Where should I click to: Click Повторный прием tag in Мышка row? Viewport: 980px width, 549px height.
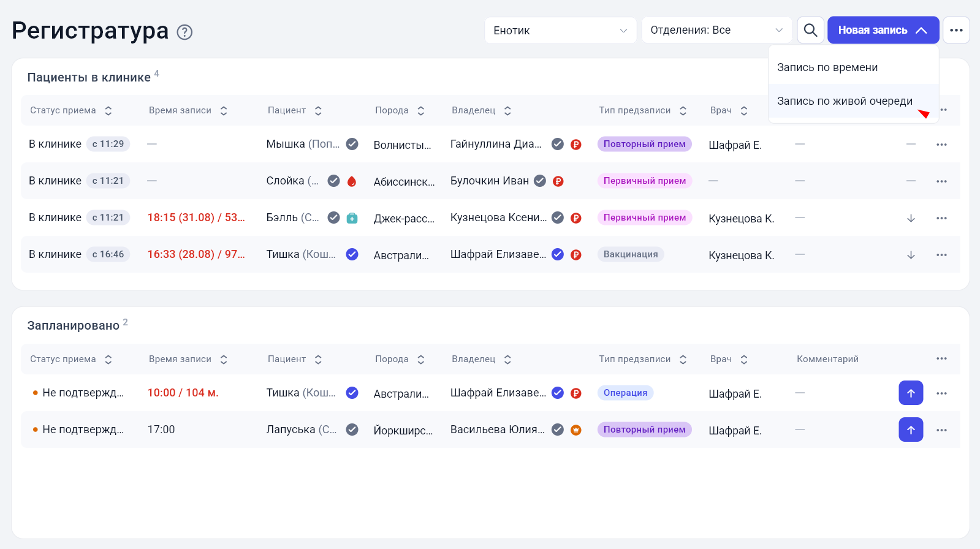(x=645, y=144)
